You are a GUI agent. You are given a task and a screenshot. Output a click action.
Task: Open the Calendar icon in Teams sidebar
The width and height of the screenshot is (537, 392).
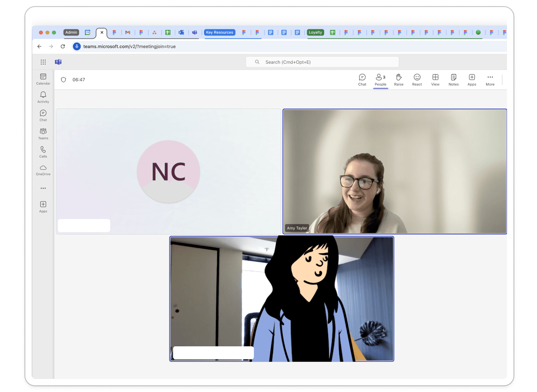(x=43, y=79)
